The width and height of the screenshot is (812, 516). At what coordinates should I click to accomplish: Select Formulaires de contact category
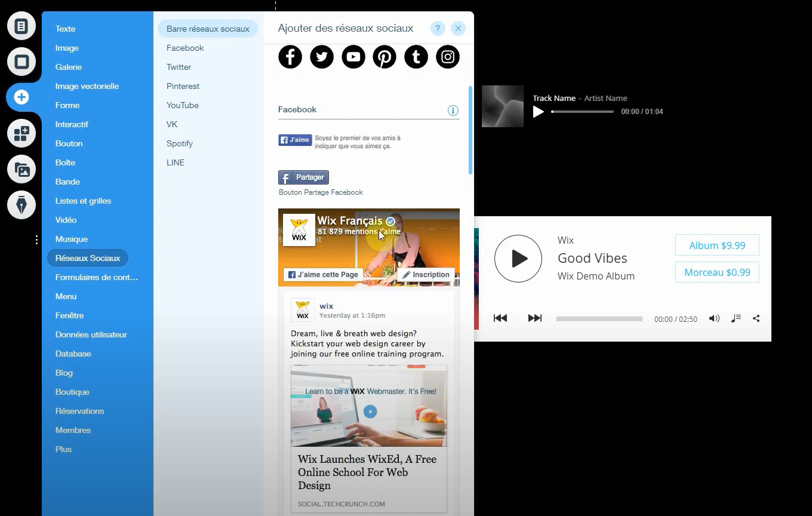pyautogui.click(x=97, y=277)
